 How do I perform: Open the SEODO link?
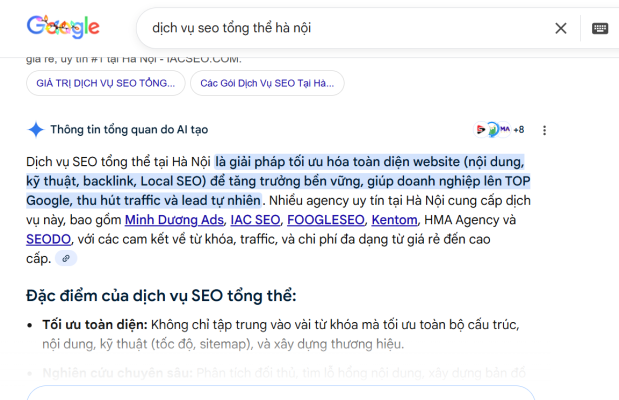pos(49,239)
